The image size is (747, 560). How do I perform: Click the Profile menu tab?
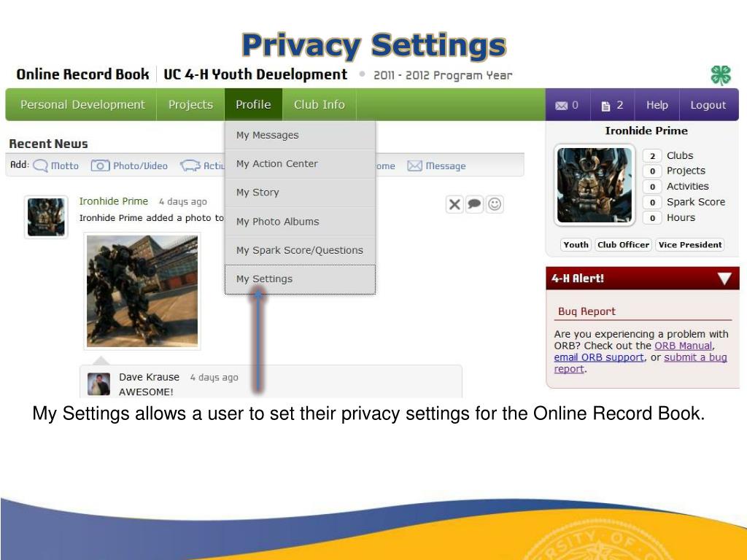point(253,105)
